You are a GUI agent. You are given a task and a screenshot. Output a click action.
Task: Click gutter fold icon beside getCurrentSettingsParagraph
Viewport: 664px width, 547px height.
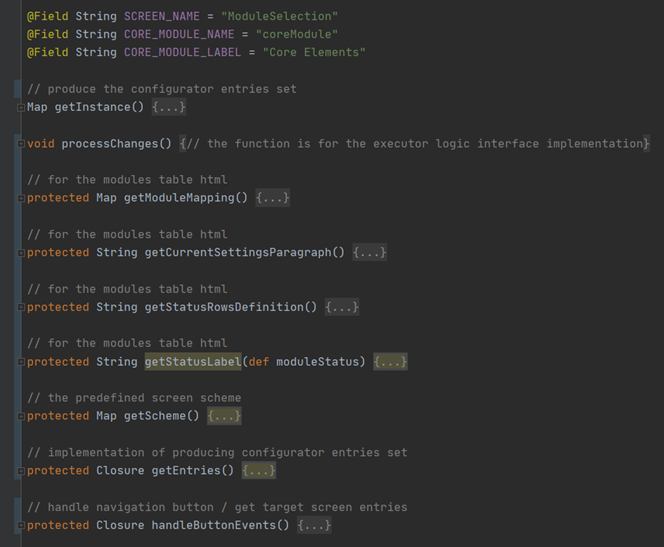[21, 253]
